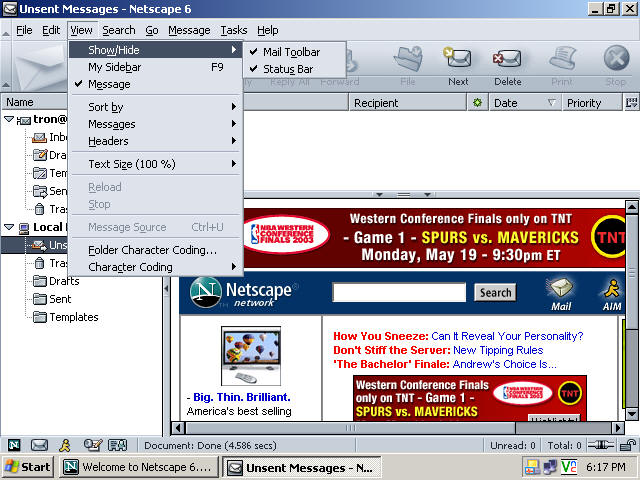Screen dimensions: 640x480
Task: Open the File menu
Action: pos(24,30)
